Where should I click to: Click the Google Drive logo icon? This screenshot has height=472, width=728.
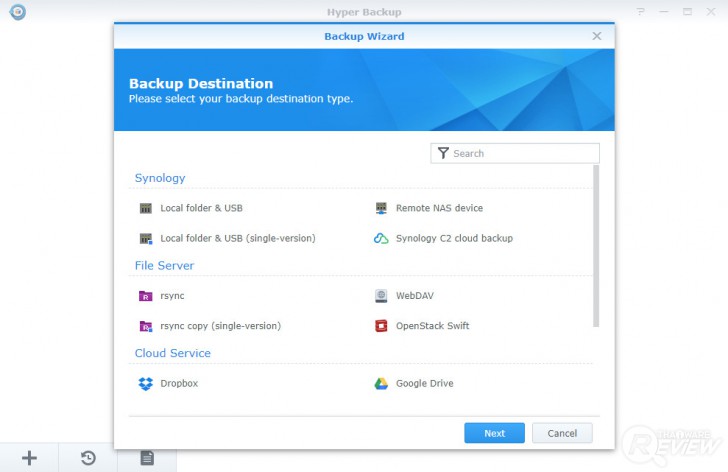381,383
